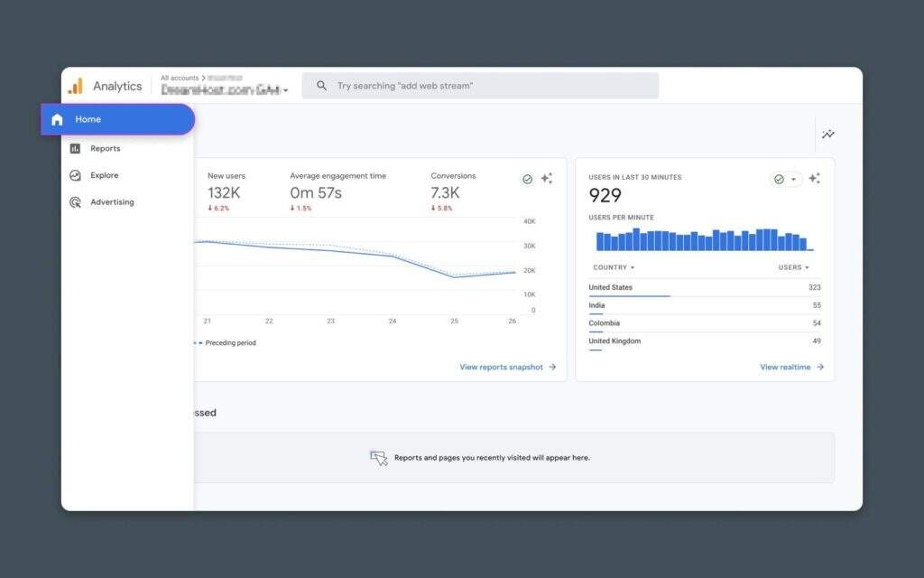Image resolution: width=924 pixels, height=578 pixels.
Task: Toggle the check status on overview card
Action: click(527, 179)
